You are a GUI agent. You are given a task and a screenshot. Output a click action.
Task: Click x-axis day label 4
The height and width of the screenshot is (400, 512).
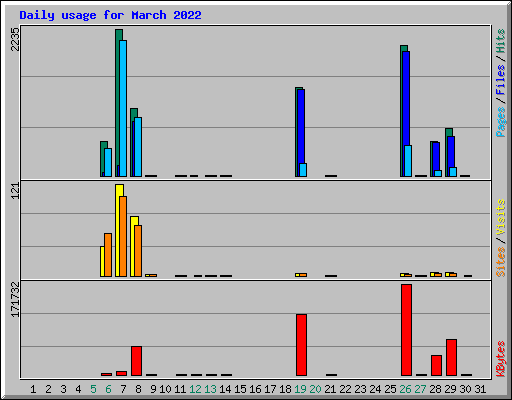click(x=78, y=389)
